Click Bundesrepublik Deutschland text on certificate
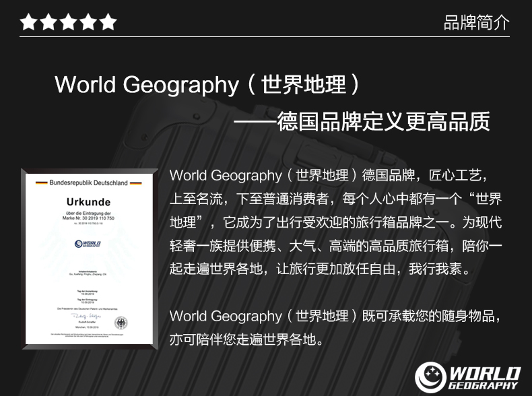The height and width of the screenshot is (396, 532). [88, 183]
